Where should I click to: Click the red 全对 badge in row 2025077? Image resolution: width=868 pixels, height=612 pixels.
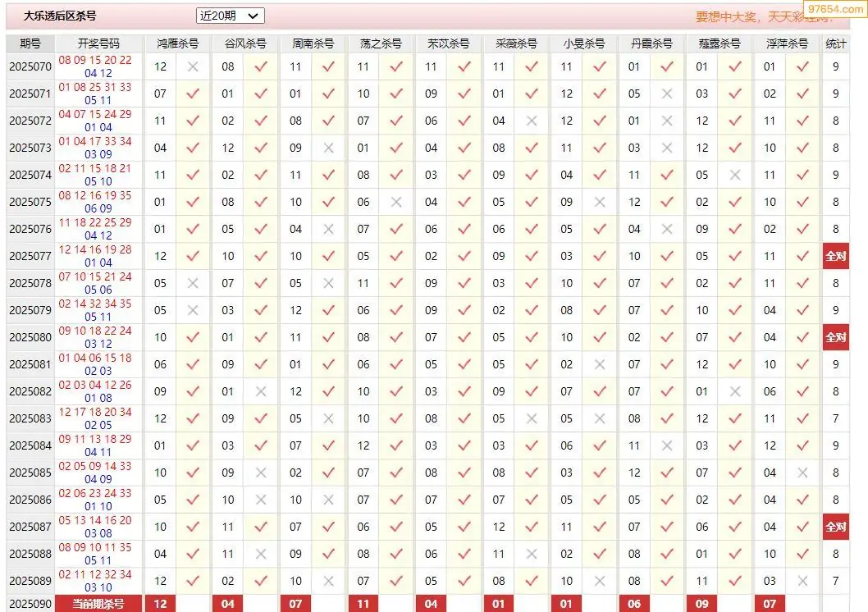pyautogui.click(x=836, y=256)
